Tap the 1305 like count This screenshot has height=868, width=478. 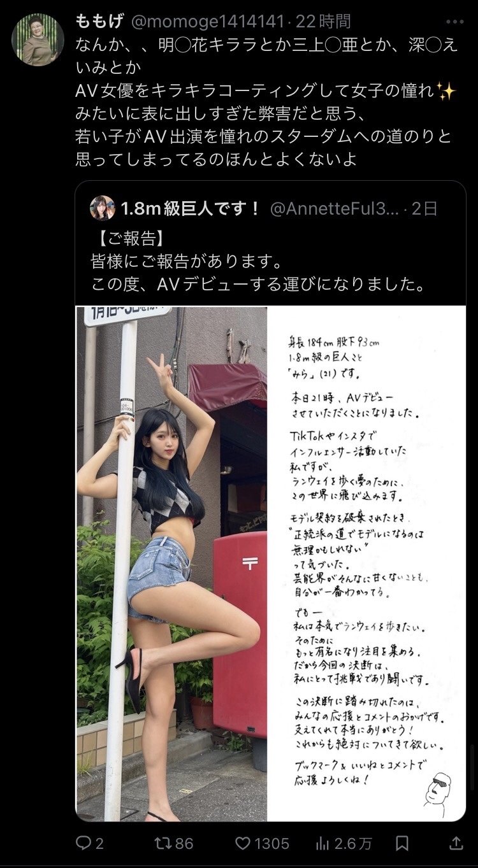point(272,843)
